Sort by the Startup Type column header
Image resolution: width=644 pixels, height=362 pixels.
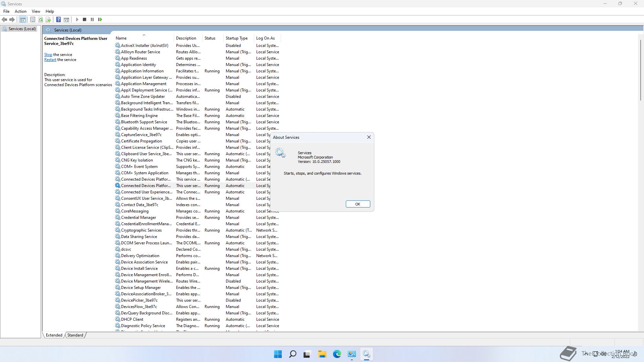point(236,38)
